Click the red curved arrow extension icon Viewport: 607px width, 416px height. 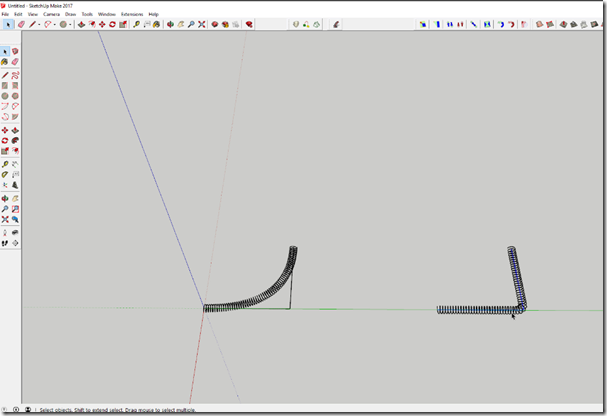point(511,24)
